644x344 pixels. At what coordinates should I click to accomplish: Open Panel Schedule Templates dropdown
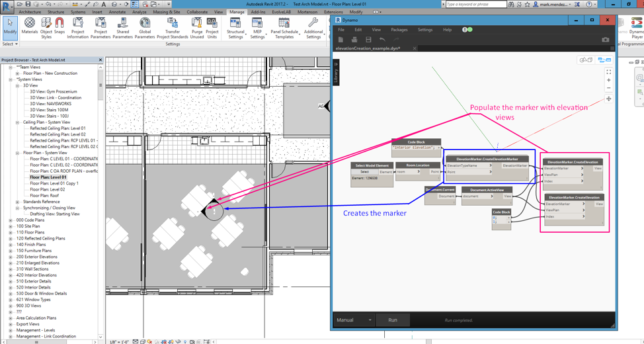point(284,28)
